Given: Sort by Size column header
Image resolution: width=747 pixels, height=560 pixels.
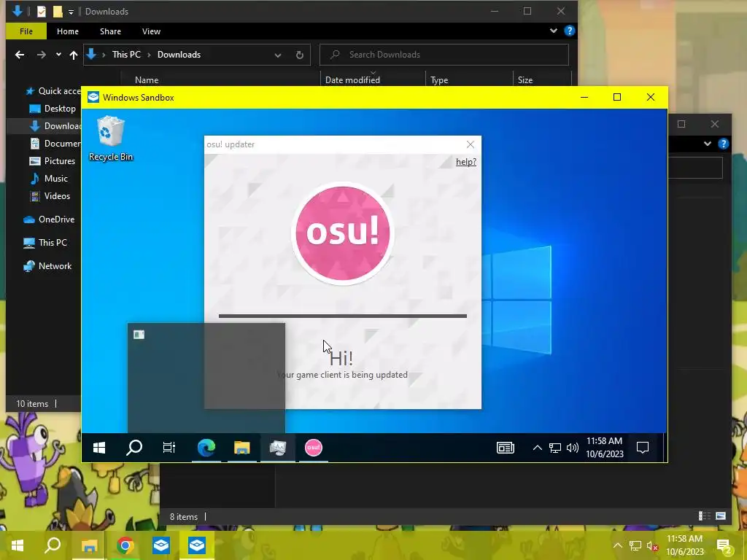Looking at the screenshot, I should point(525,80).
